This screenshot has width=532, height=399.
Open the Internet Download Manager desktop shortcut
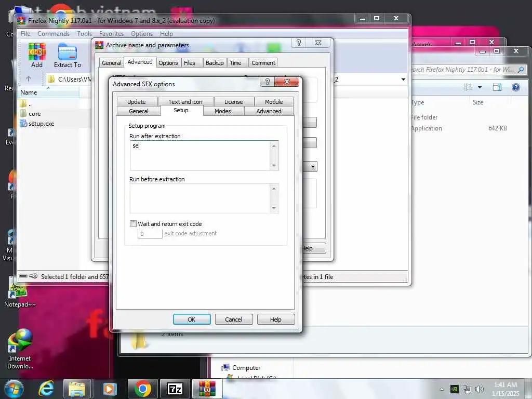click(20, 349)
